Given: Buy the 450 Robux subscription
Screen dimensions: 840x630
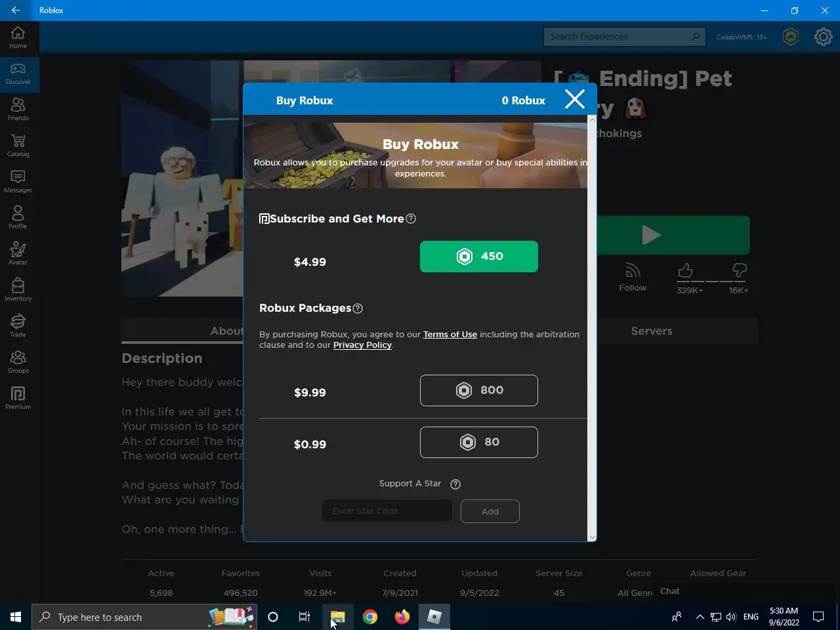Looking at the screenshot, I should [479, 257].
